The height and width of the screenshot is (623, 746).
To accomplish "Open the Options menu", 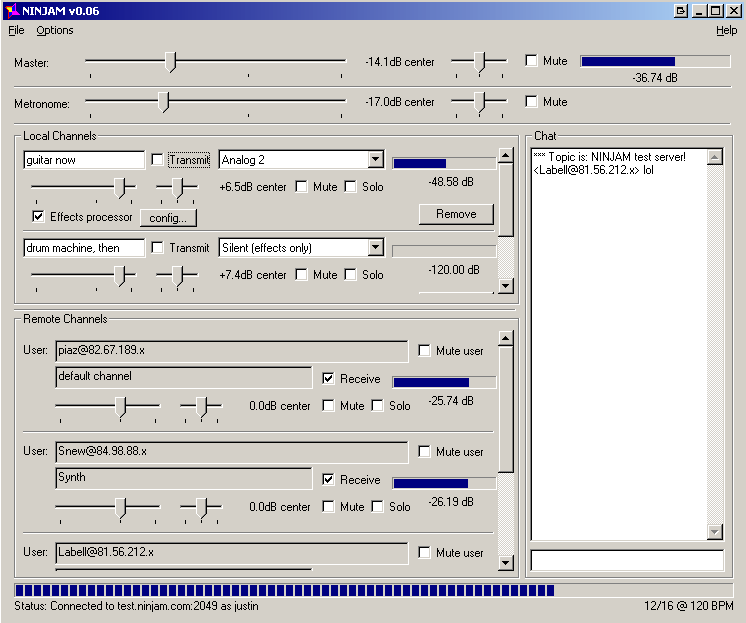I will click(55, 30).
